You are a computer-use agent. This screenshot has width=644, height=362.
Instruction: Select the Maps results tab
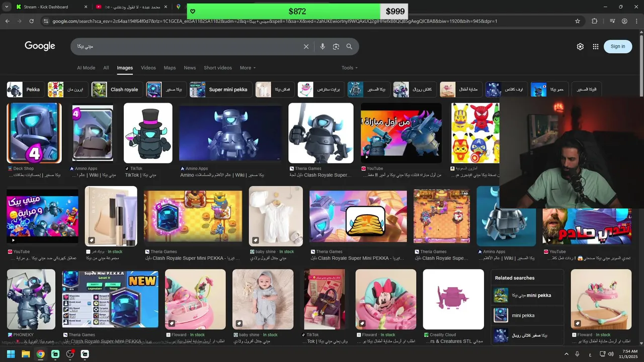[170, 68]
